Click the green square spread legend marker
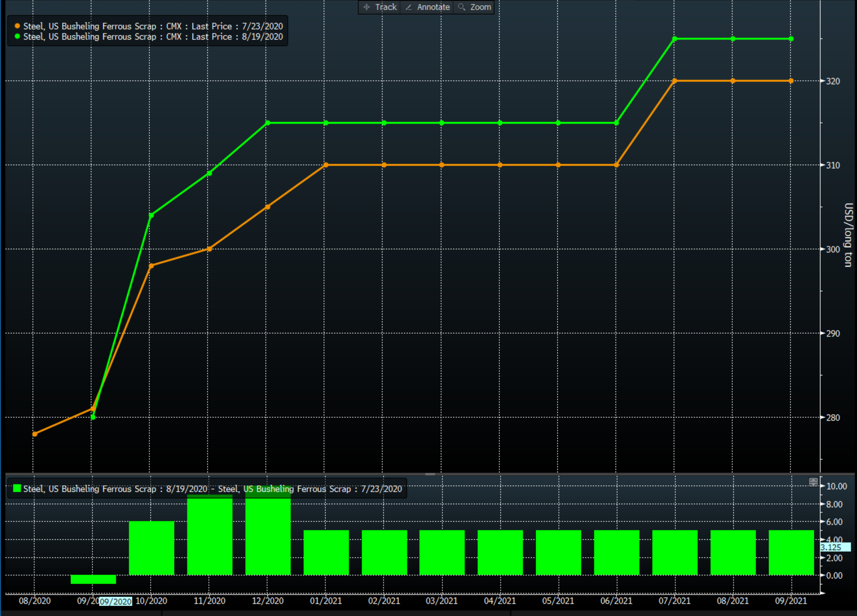Screen dimensions: 857x616 [17, 488]
